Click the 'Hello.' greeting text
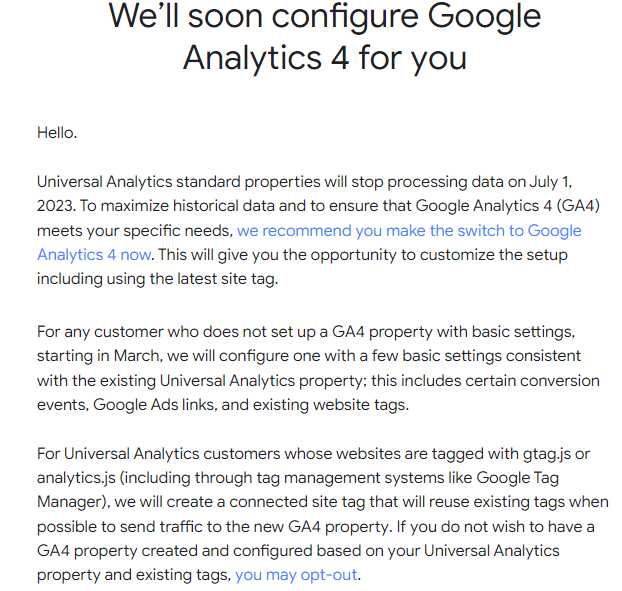Screen dimensions: 622x591 coord(57,132)
